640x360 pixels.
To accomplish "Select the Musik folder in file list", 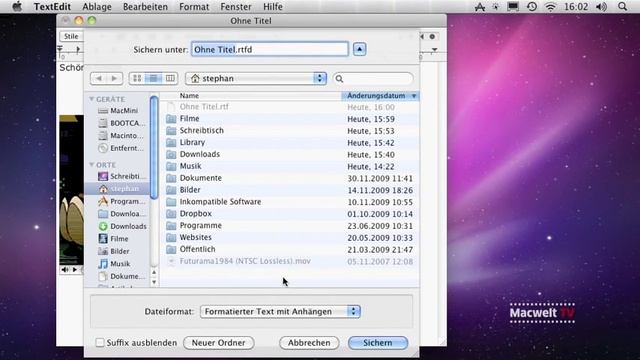I will pyautogui.click(x=289, y=166).
